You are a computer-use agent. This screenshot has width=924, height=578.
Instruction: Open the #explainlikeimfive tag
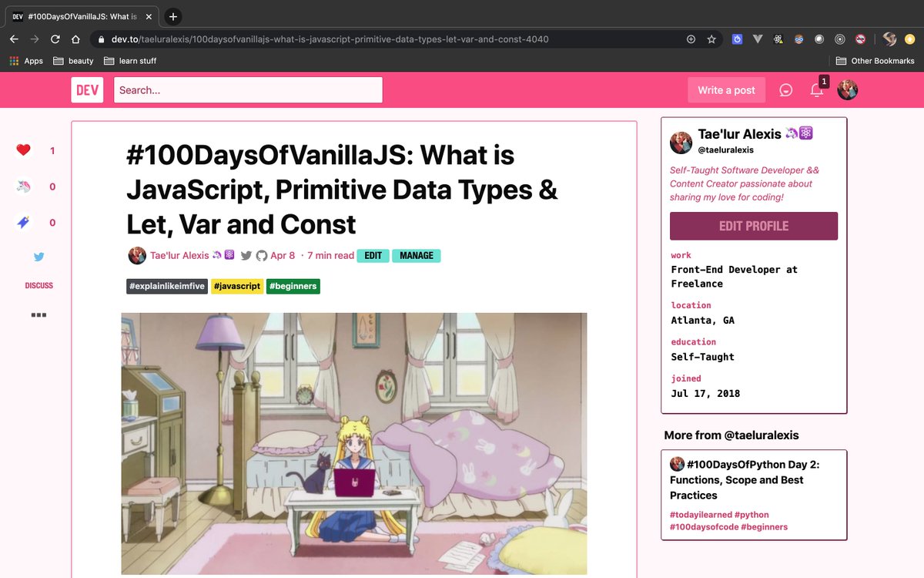(167, 286)
